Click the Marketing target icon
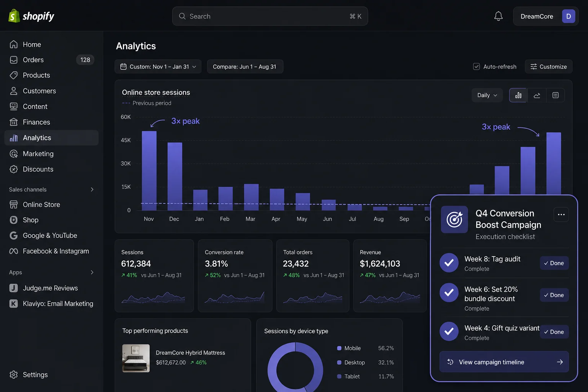 (14, 154)
